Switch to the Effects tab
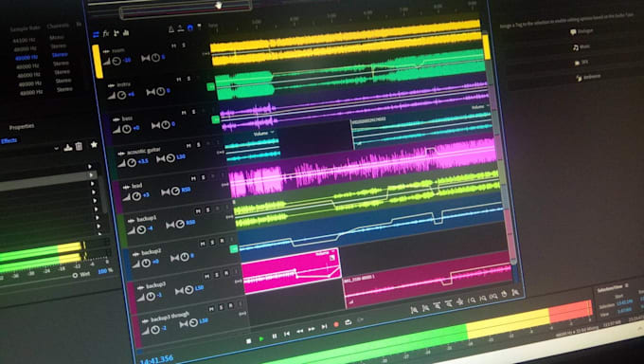 (x=9, y=141)
